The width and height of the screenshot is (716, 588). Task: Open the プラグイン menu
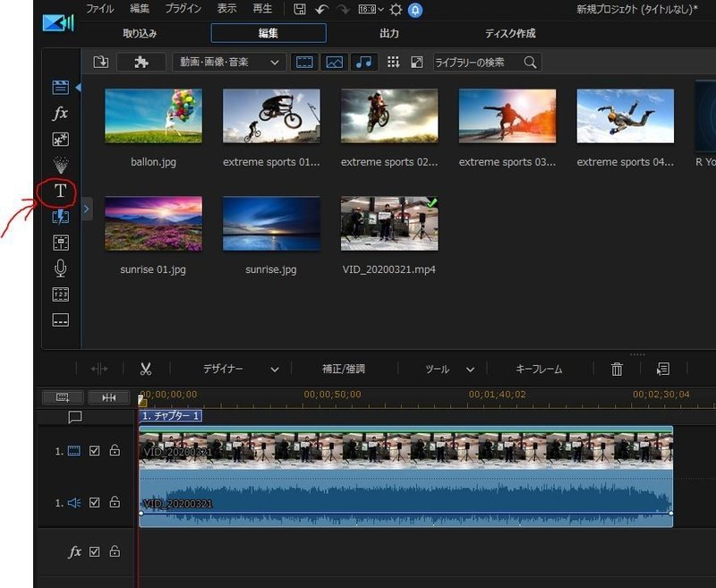(183, 9)
